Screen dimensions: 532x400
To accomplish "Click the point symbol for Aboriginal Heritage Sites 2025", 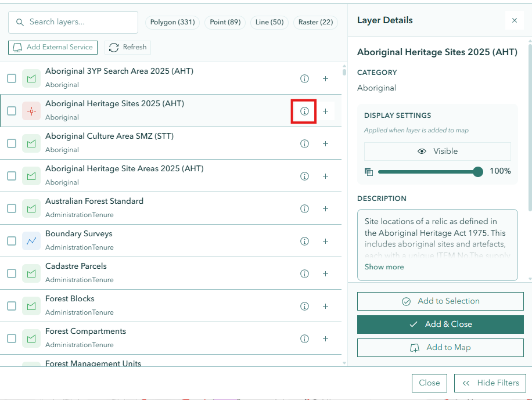I will click(x=31, y=110).
